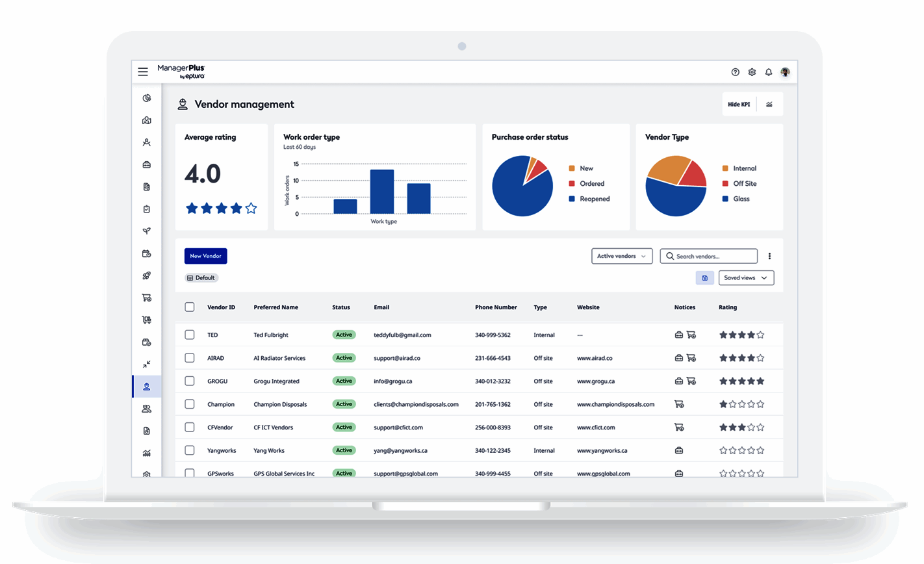Screen dimensions: 924x564
Task: Open the notifications bell
Action: point(769,72)
